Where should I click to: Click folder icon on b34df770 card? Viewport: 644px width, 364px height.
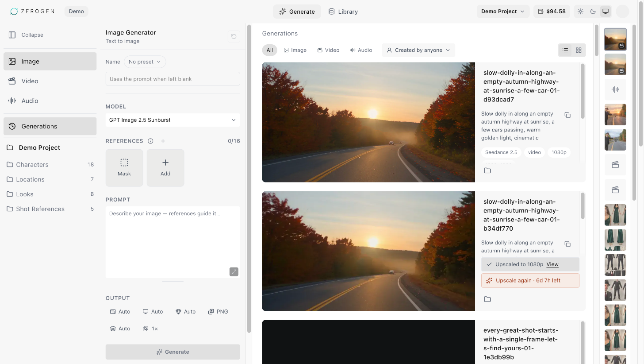pos(487,299)
